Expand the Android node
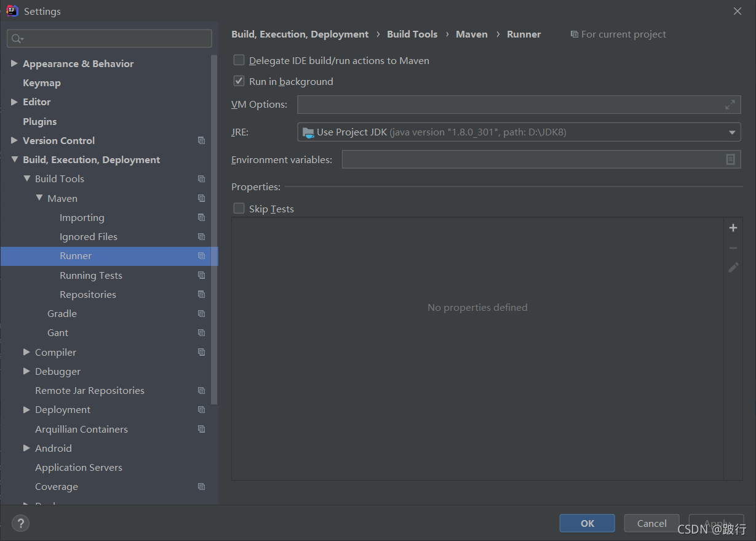Screen dimensions: 756x541 click(x=26, y=448)
